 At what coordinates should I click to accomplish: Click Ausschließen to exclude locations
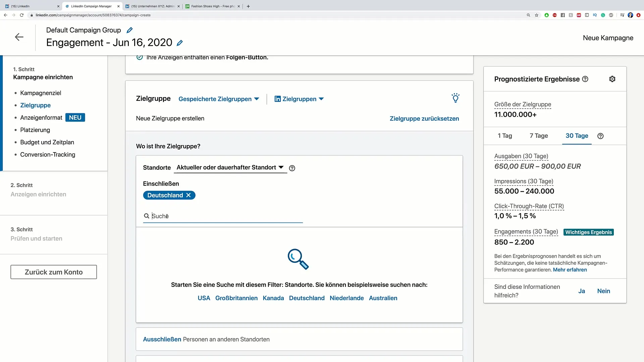[162, 339]
